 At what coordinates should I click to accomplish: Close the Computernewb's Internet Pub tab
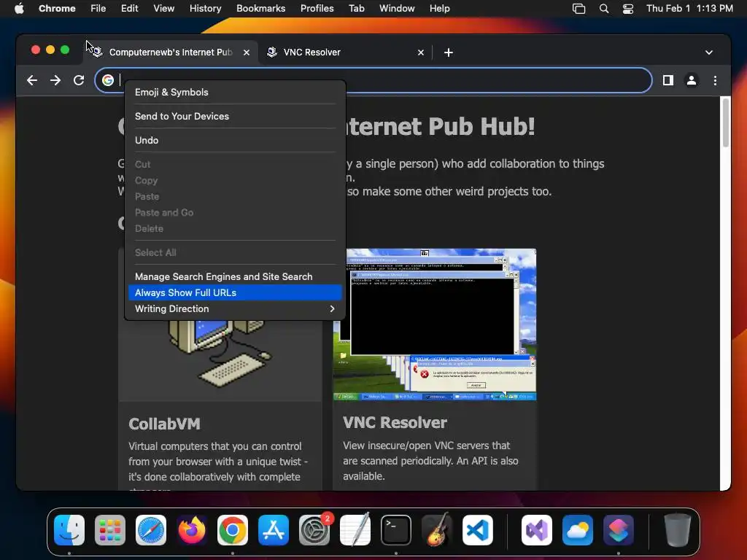247,52
